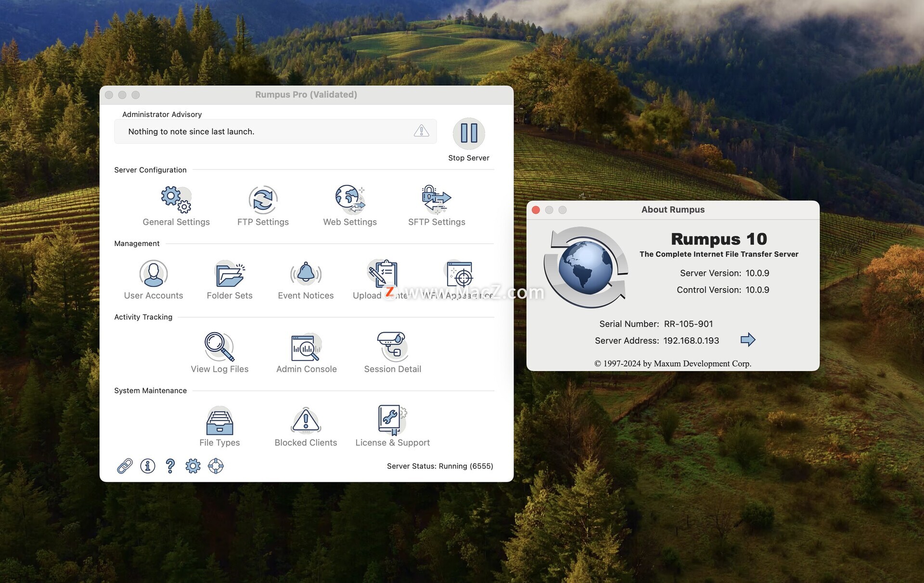Click the Web Settings label
Image resolution: width=924 pixels, height=583 pixels.
(350, 222)
